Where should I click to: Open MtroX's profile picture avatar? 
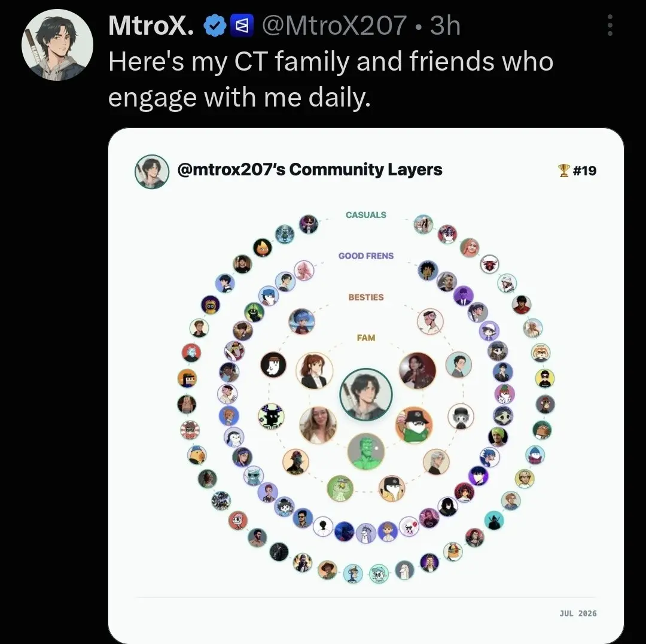[x=57, y=45]
